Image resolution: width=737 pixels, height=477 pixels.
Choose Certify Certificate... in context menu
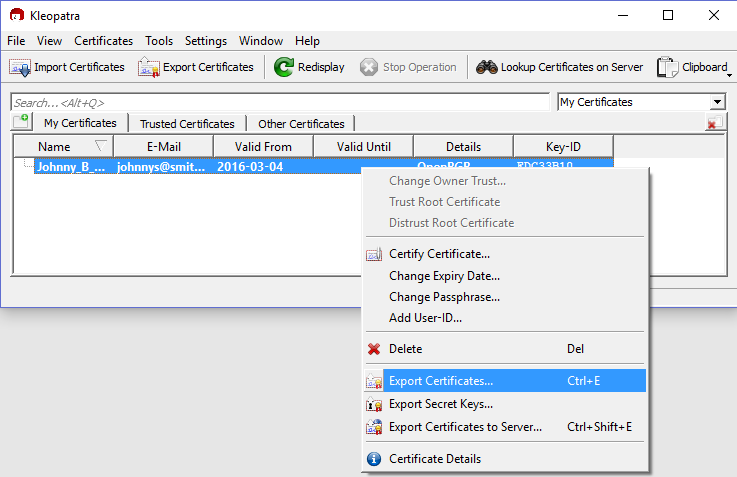point(505,254)
